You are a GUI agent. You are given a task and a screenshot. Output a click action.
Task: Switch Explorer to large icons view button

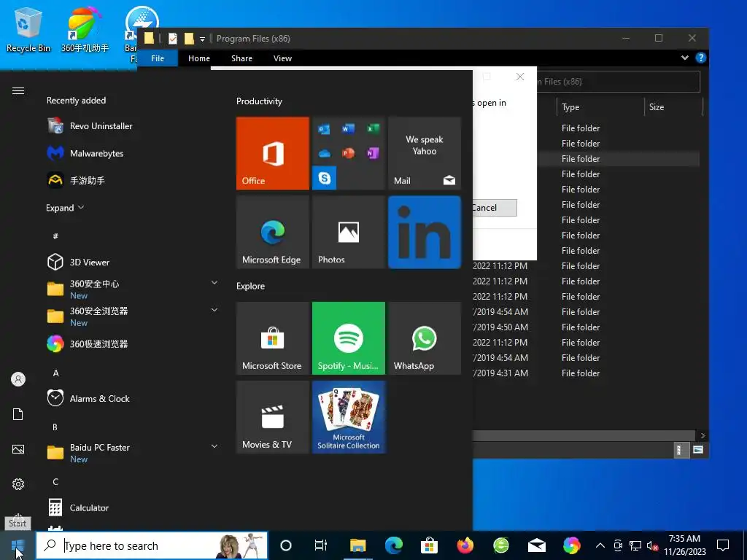[698, 450]
